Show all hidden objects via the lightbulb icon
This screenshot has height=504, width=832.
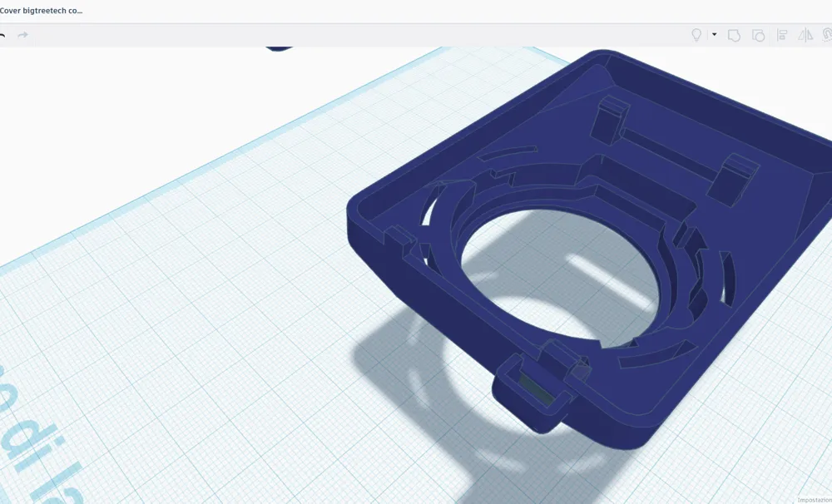(x=697, y=35)
